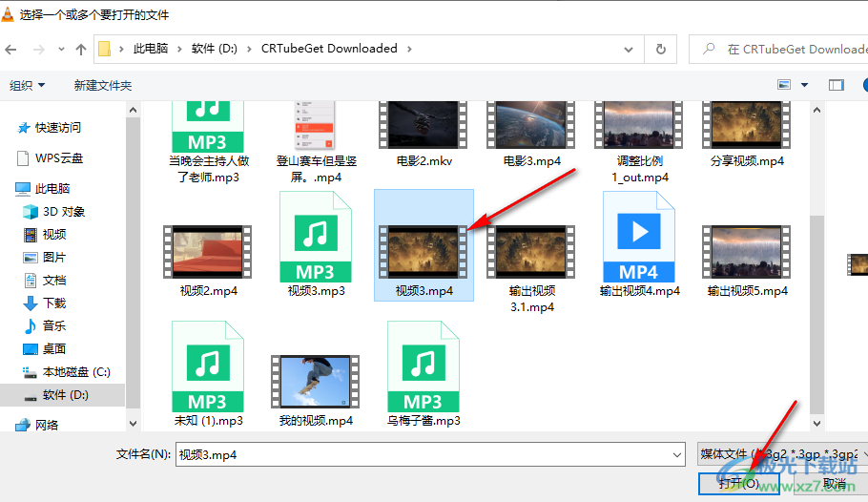868x502 pixels.
Task: Select 登山赛车但是竖屏。.mp4 file
Action: tap(316, 143)
